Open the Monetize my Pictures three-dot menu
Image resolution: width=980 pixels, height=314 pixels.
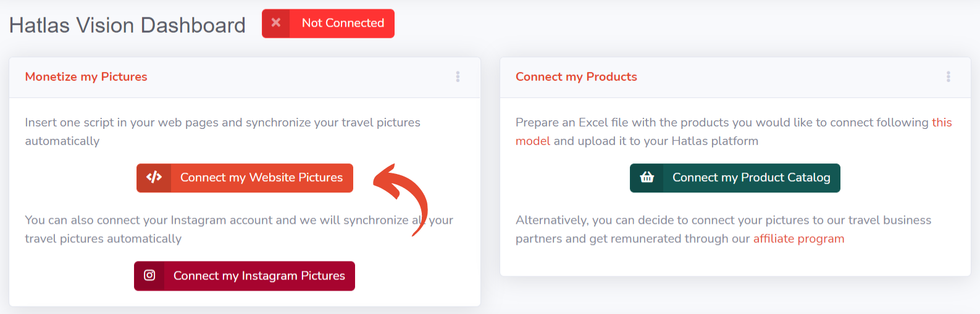[x=458, y=76]
